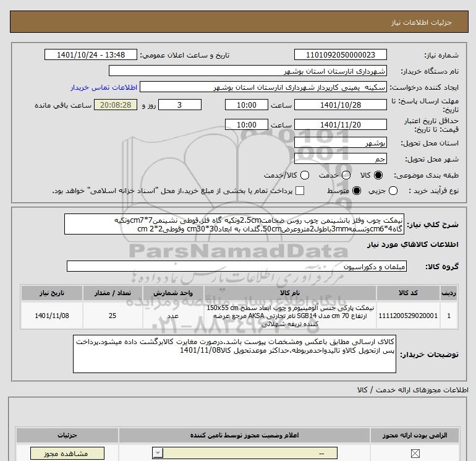The width and height of the screenshot is (476, 461).
Task: Click the اعلام وضعیت مجوز column header
Action: pyautogui.click(x=244, y=435)
